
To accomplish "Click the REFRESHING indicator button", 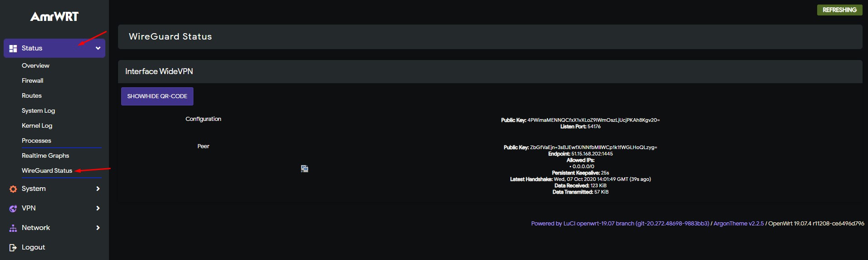I will (839, 10).
